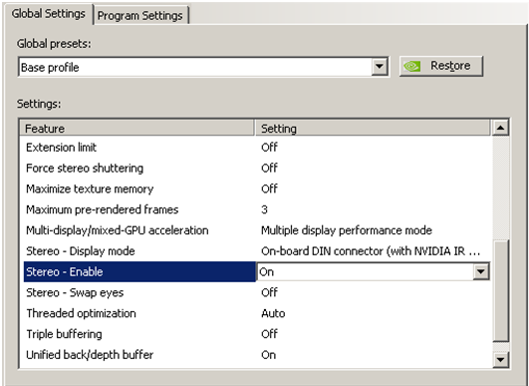The height and width of the screenshot is (386, 529).
Task: Expand the Stereo - Enable setting dropdown
Action: [480, 271]
